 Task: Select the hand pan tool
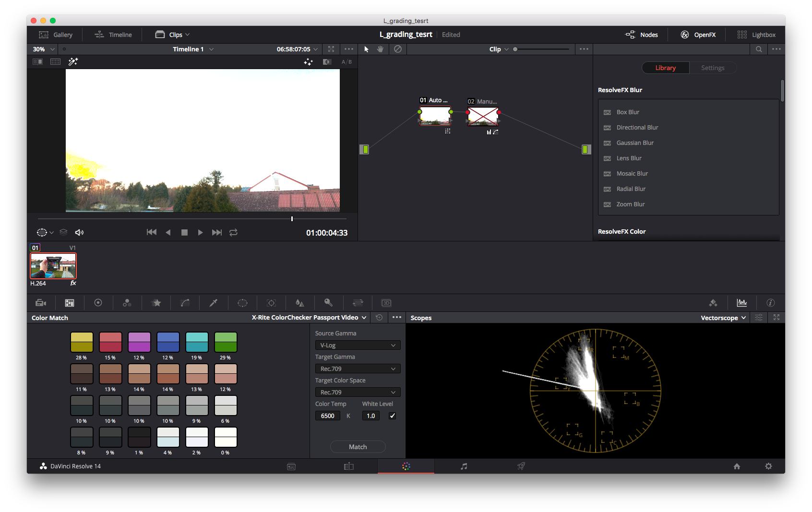coord(380,49)
